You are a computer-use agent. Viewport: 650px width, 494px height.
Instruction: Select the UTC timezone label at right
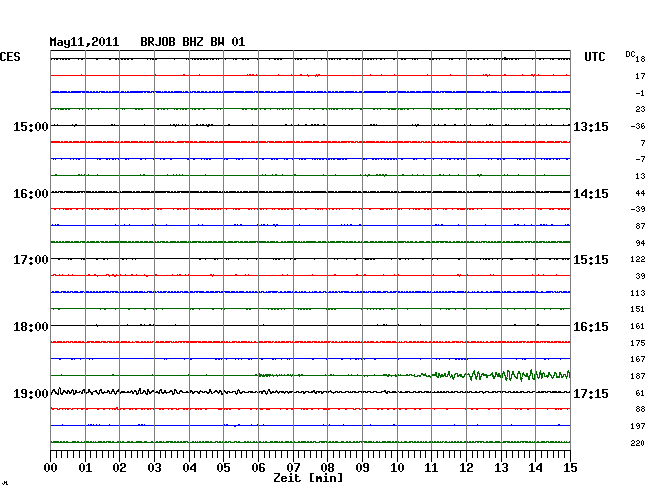click(594, 57)
